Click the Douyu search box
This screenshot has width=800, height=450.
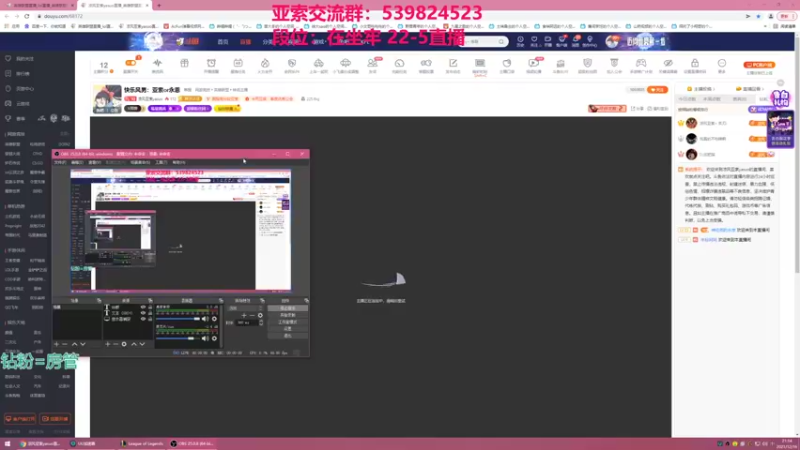click(x=482, y=41)
